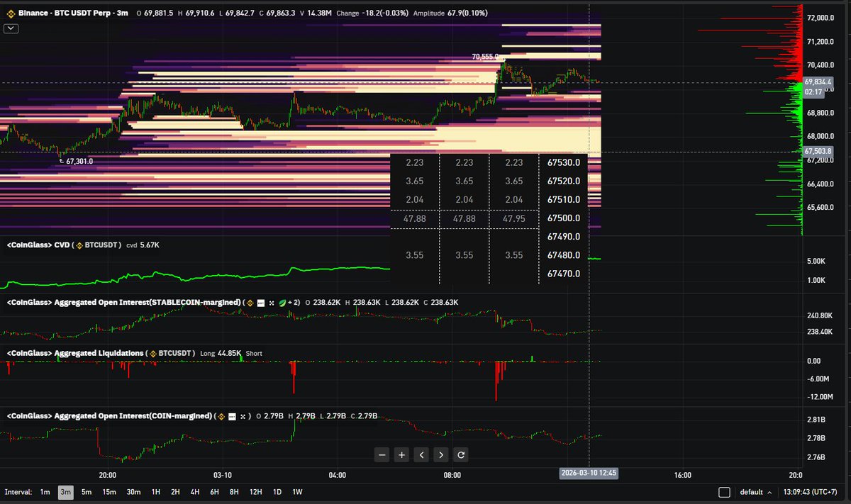Zoom in using the plus icon

401,454
